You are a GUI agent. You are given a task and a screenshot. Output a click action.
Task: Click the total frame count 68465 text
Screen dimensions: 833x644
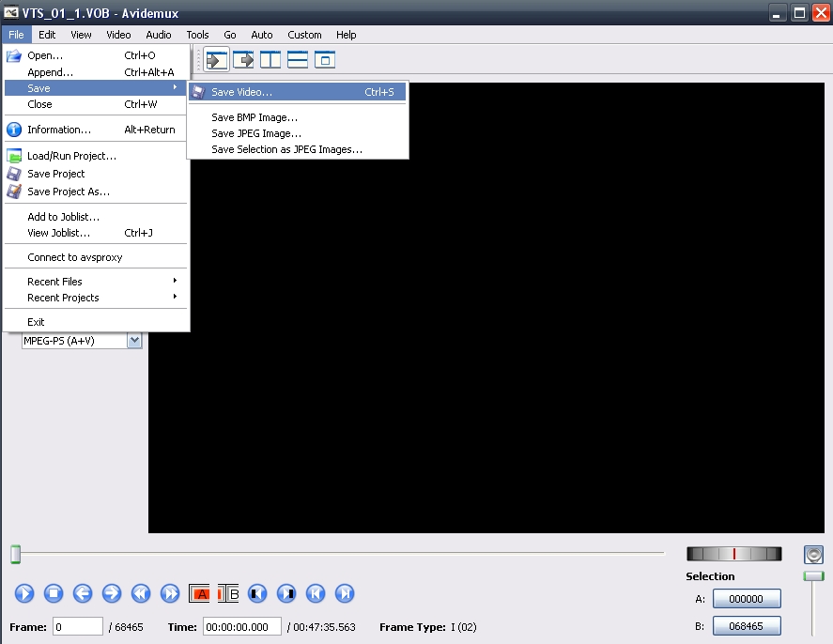coord(129,627)
